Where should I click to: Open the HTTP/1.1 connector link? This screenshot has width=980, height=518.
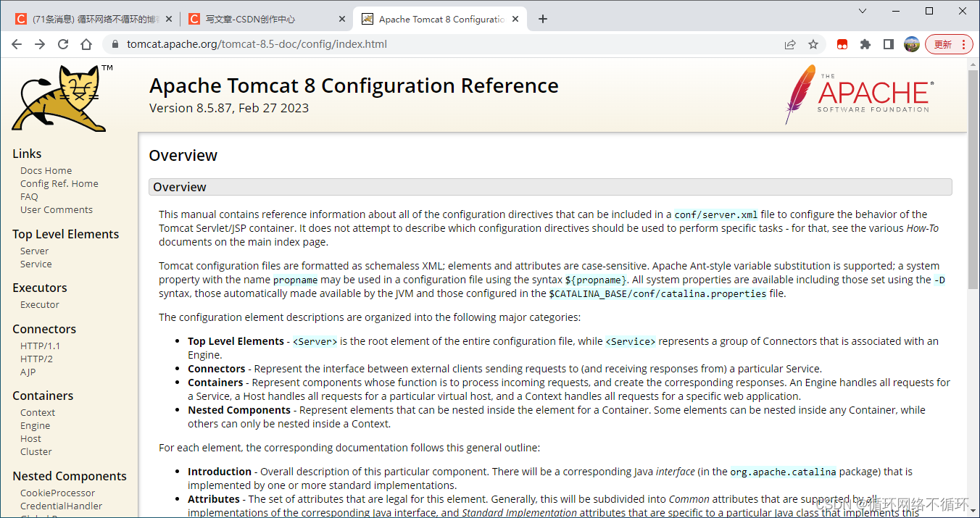[41, 346]
